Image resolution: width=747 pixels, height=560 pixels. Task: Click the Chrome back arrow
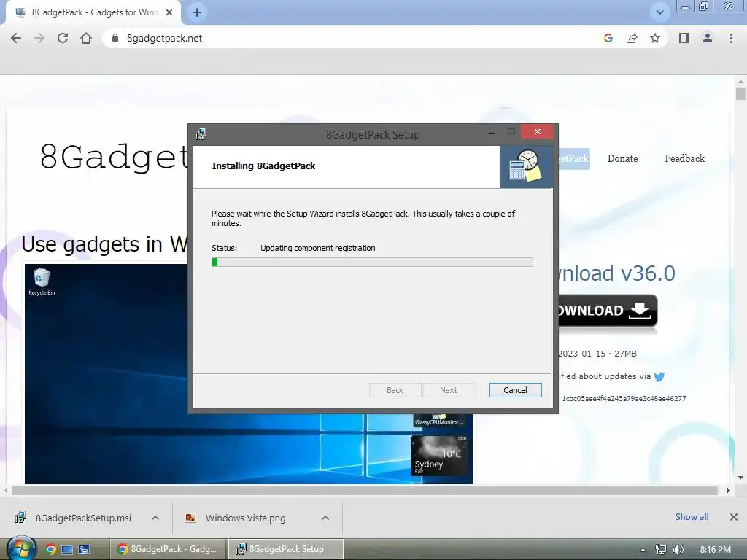[x=16, y=38]
